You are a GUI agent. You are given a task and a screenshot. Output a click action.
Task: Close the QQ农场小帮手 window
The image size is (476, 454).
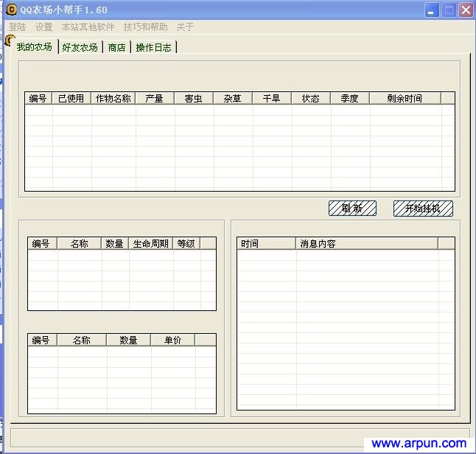coord(466,10)
